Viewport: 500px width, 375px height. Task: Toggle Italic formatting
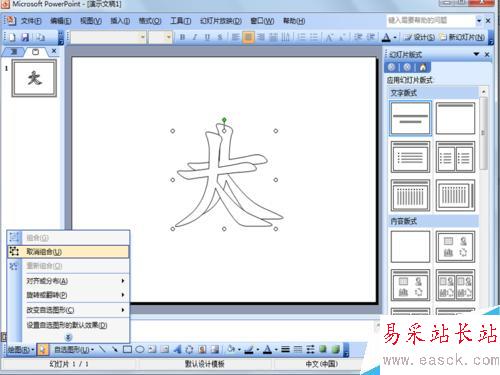tap(195, 37)
